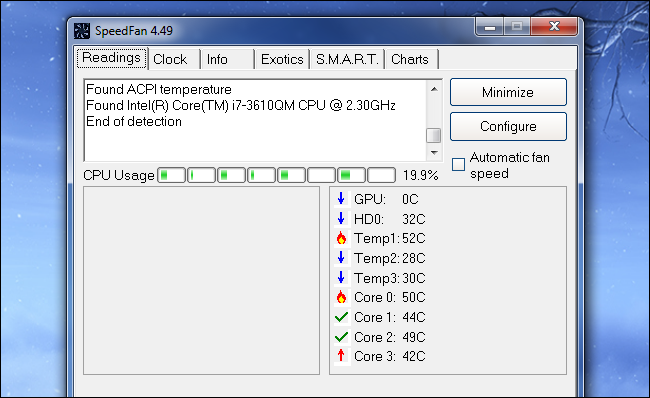Select the 'End of detection' log line
This screenshot has width=650, height=398.
[134, 121]
